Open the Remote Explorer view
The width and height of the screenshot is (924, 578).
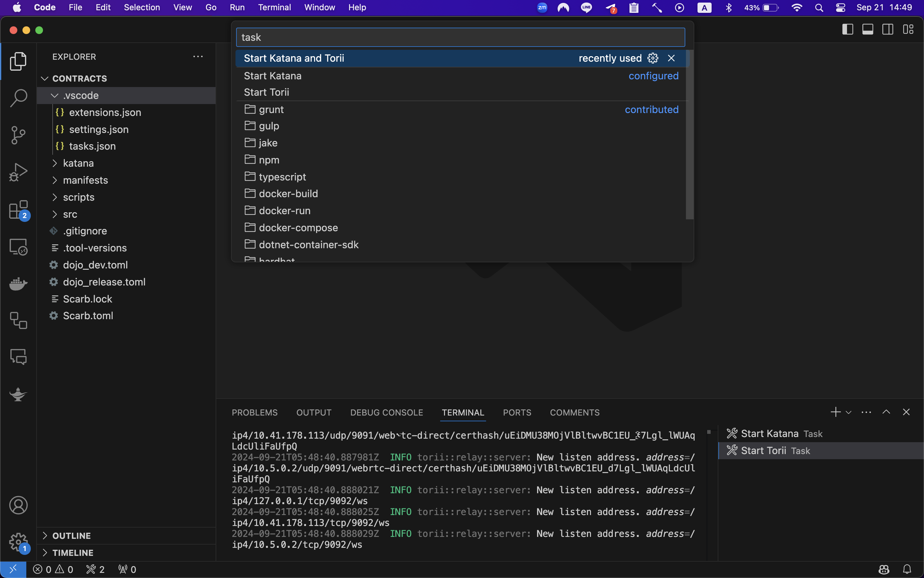tap(18, 247)
